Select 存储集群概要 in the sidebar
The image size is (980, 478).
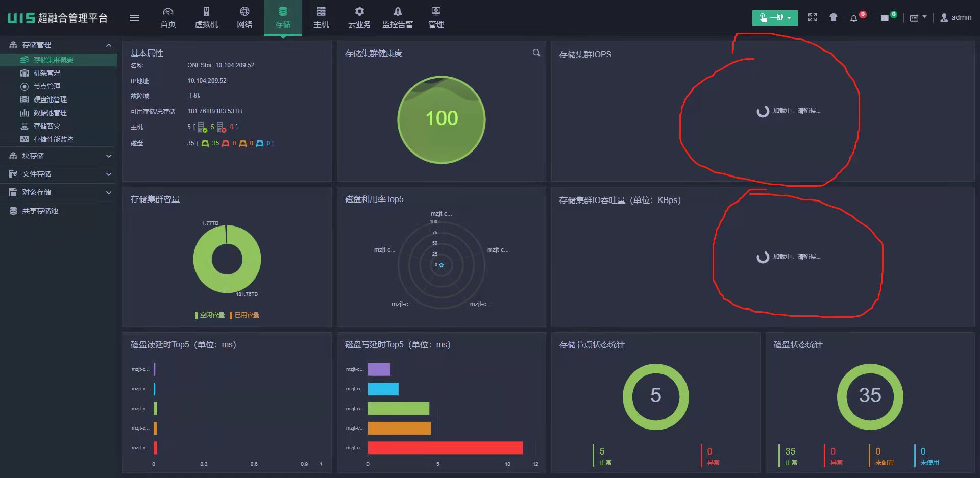(59, 60)
